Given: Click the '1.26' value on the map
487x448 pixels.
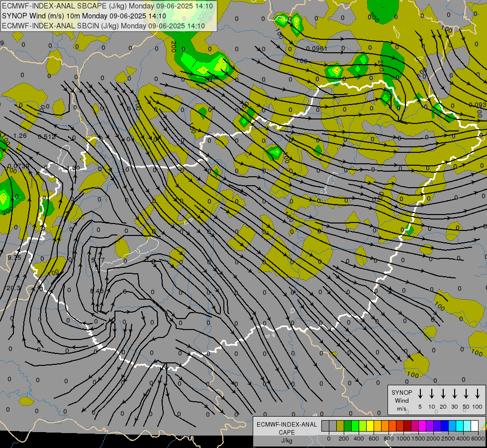Looking at the screenshot, I should pos(20,135).
